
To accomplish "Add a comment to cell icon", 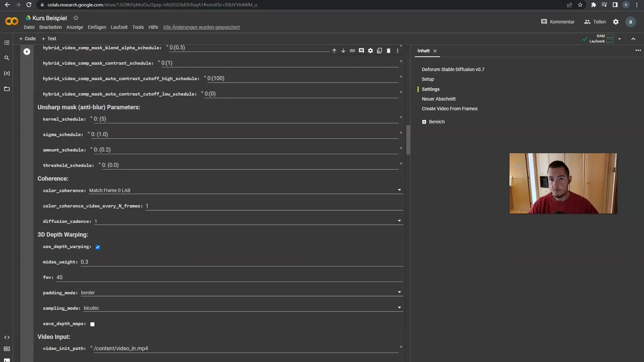I will (x=361, y=51).
